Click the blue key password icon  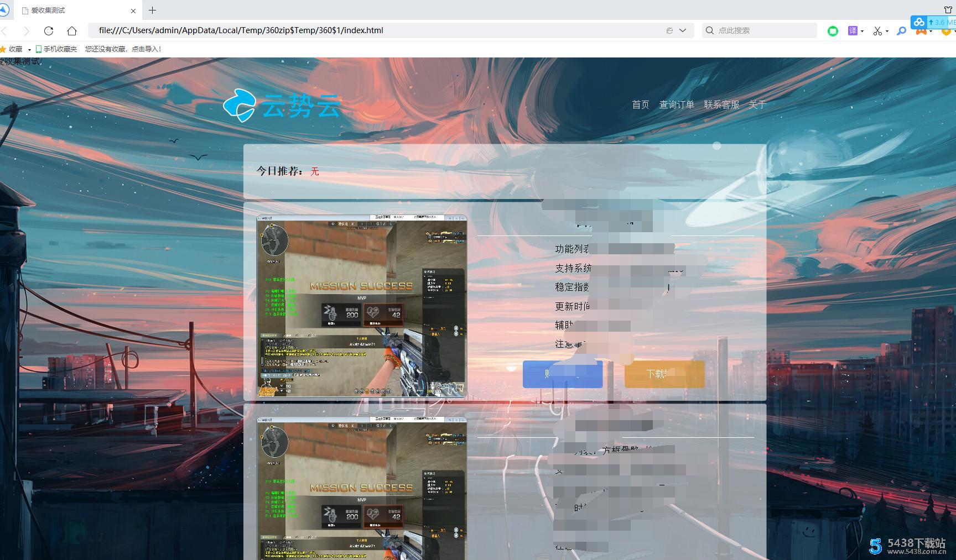901,31
